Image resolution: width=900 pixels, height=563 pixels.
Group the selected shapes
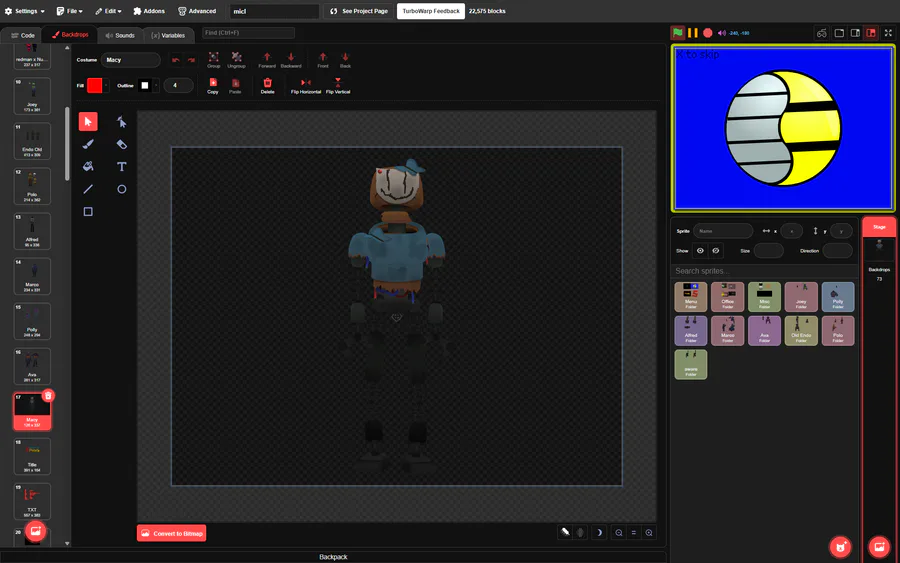tap(214, 60)
